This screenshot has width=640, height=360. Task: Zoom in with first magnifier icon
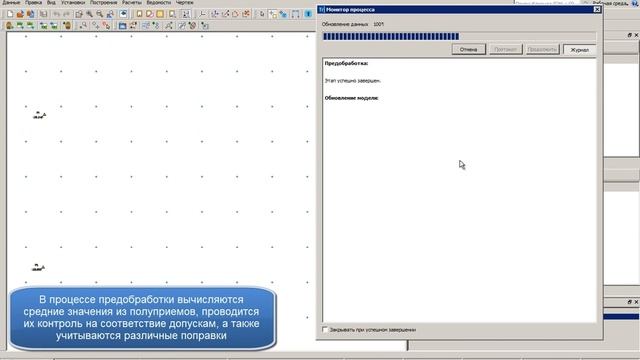click(89, 14)
